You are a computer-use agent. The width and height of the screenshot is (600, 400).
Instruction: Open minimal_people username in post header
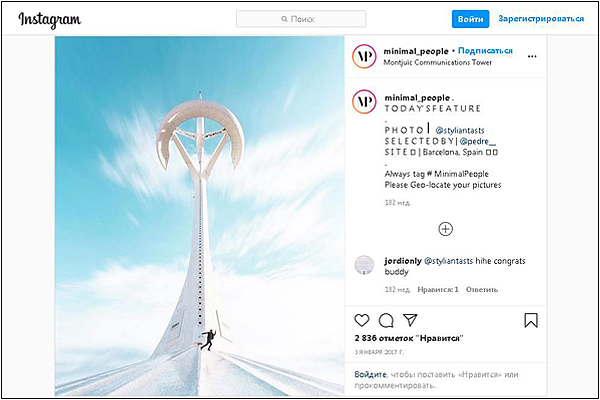[x=416, y=51]
